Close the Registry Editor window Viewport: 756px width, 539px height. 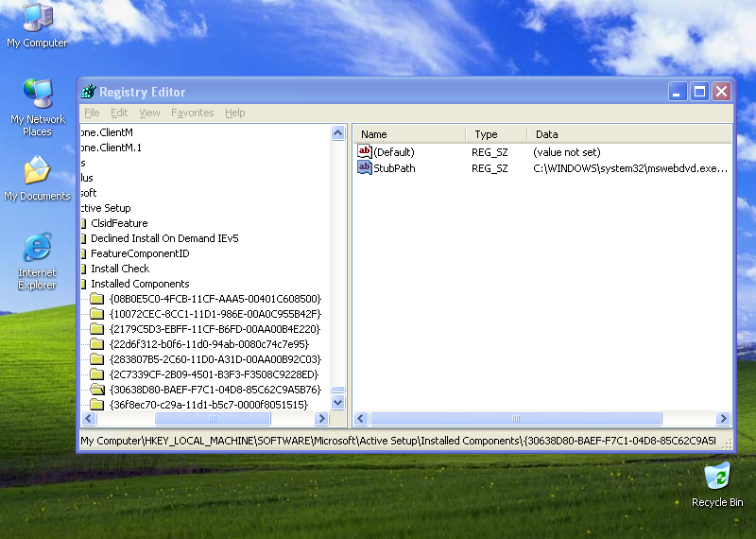tap(721, 91)
